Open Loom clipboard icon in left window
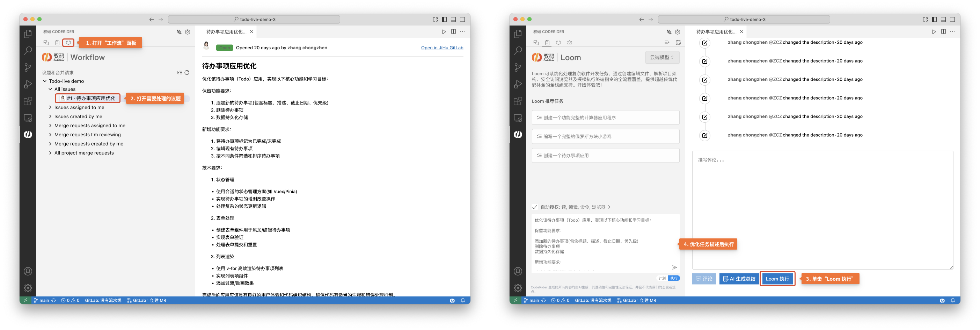Image resolution: width=980 pixels, height=330 pixels. (57, 43)
